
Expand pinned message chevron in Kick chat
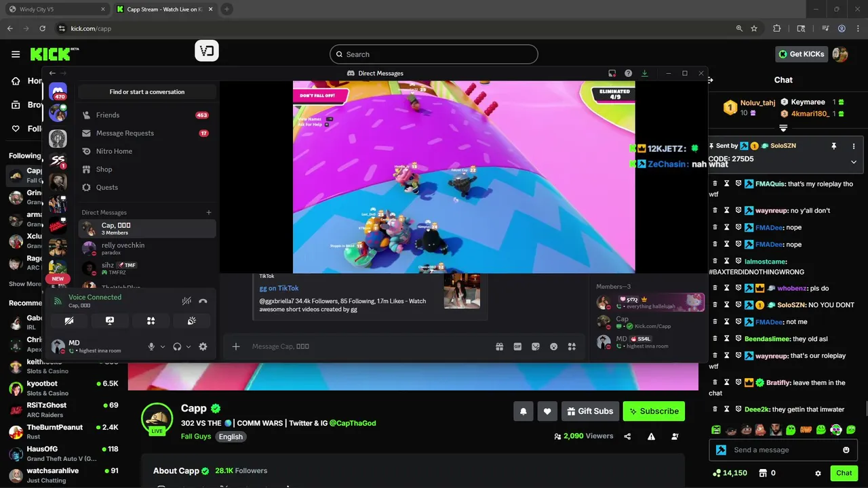click(x=854, y=162)
